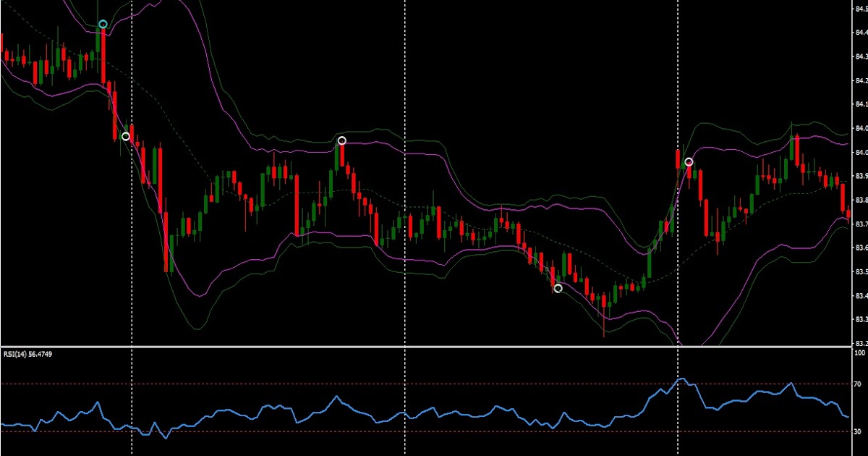Click the RSI(14) 56.4749 indicator label

26,354
